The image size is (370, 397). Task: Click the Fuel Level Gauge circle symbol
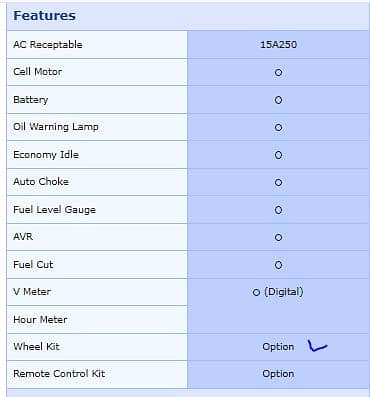pyautogui.click(x=278, y=210)
